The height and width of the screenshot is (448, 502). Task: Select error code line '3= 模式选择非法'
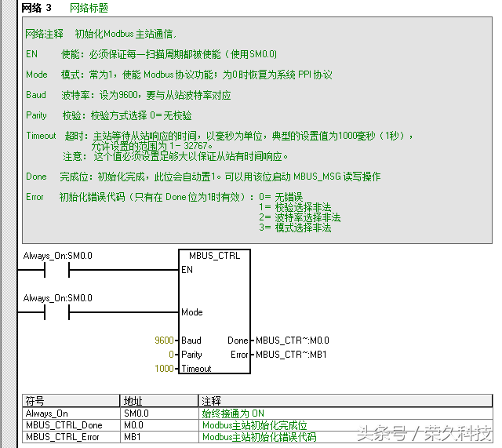click(x=295, y=228)
